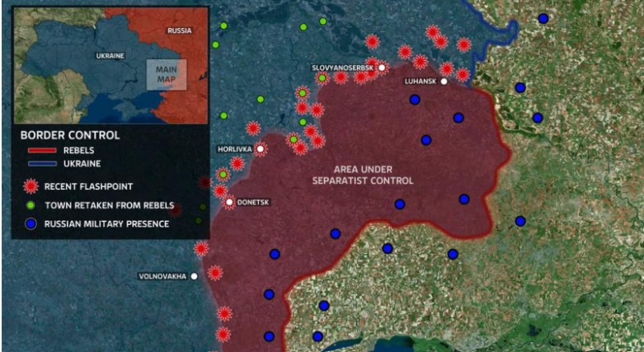This screenshot has width=644, height=352.
Task: Click the flashpoint marker on Slovyanoserbsk
Action: [x=382, y=68]
